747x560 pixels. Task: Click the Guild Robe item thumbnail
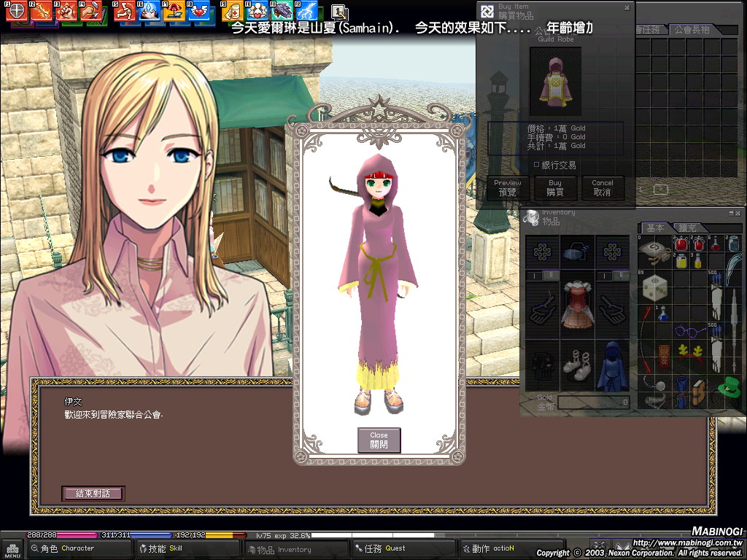pos(556,81)
